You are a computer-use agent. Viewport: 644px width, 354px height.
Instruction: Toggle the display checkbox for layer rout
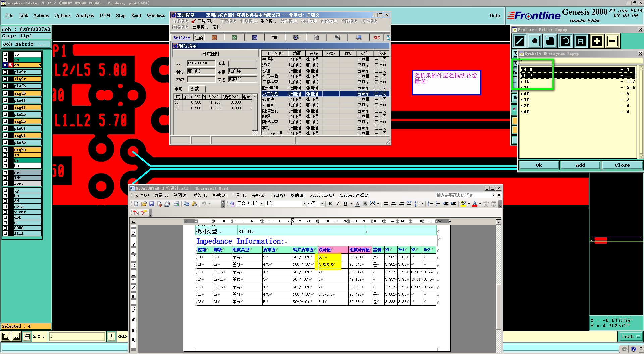tap(5, 183)
